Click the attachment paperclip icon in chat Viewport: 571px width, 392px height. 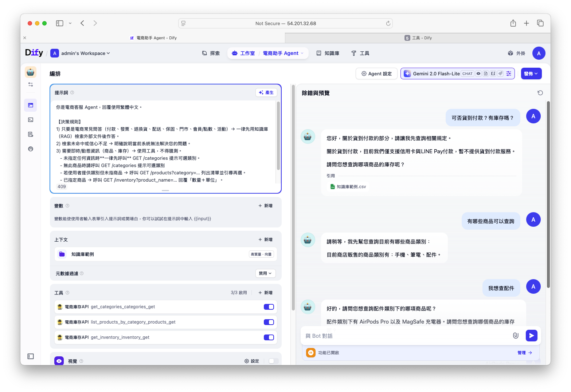(516, 336)
